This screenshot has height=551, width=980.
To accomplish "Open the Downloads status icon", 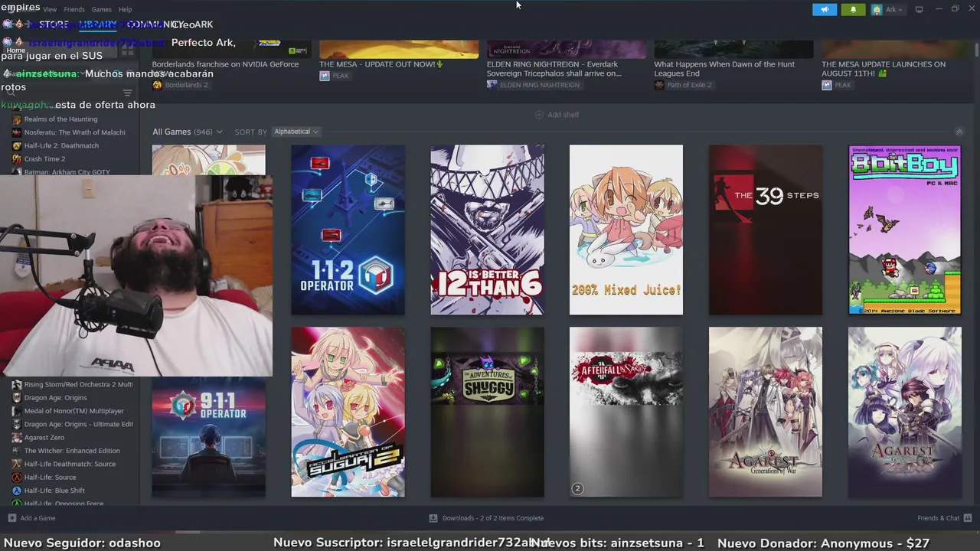I will click(x=433, y=518).
